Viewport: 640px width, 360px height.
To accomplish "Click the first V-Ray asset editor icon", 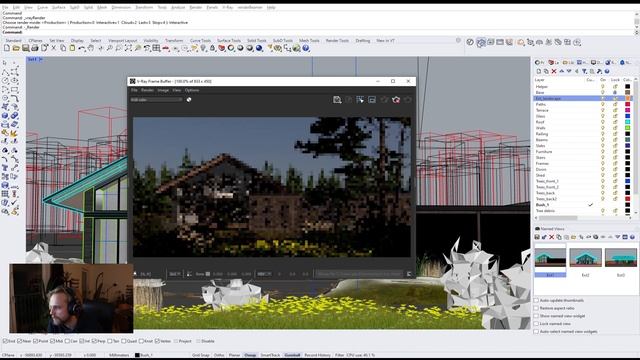I will coord(470,42).
